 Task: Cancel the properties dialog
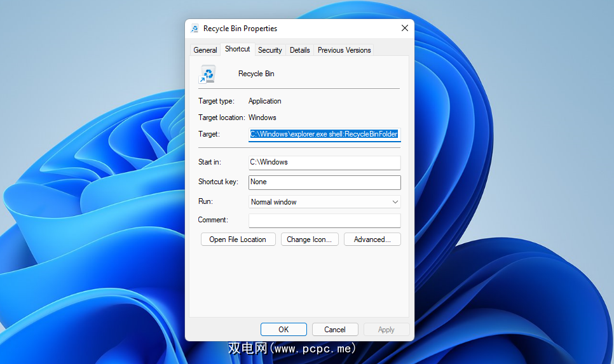click(335, 330)
